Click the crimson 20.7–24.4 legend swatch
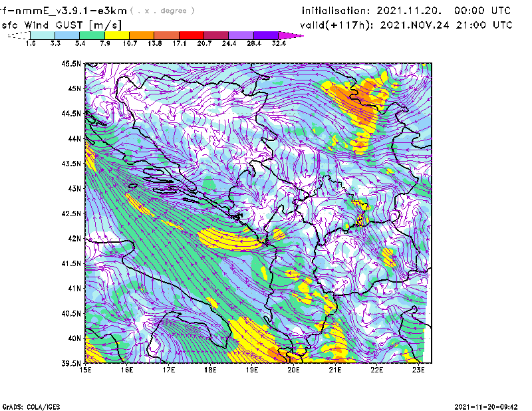Image resolution: width=532 pixels, height=411 pixels. pos(216,35)
